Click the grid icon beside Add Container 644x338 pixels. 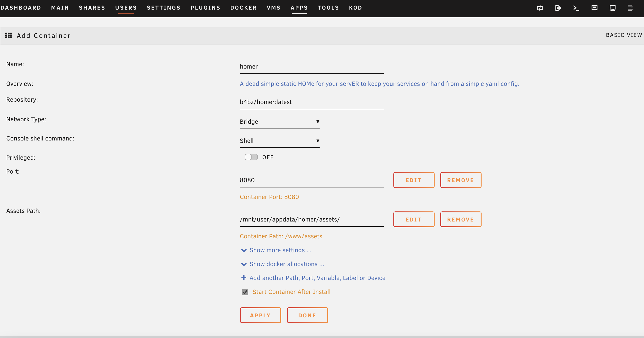point(9,35)
